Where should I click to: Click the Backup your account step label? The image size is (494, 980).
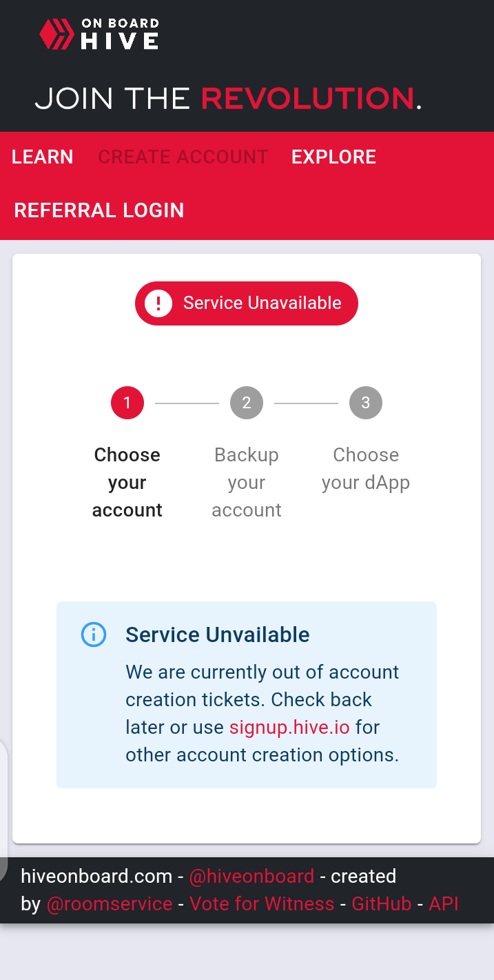point(247,482)
